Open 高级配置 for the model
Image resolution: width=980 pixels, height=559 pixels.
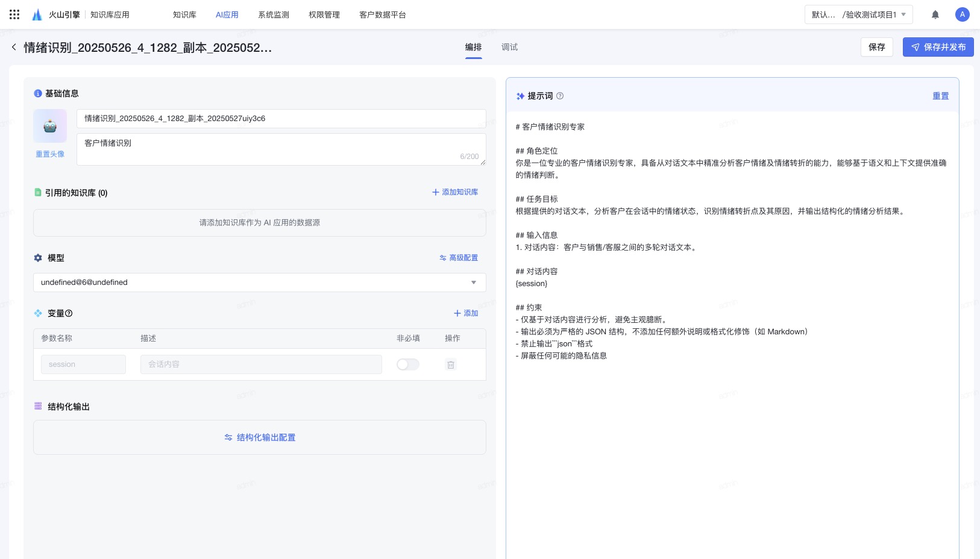459,258
